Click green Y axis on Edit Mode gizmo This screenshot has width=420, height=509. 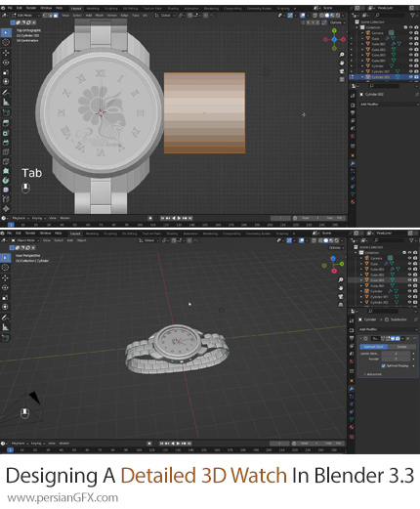click(x=335, y=30)
